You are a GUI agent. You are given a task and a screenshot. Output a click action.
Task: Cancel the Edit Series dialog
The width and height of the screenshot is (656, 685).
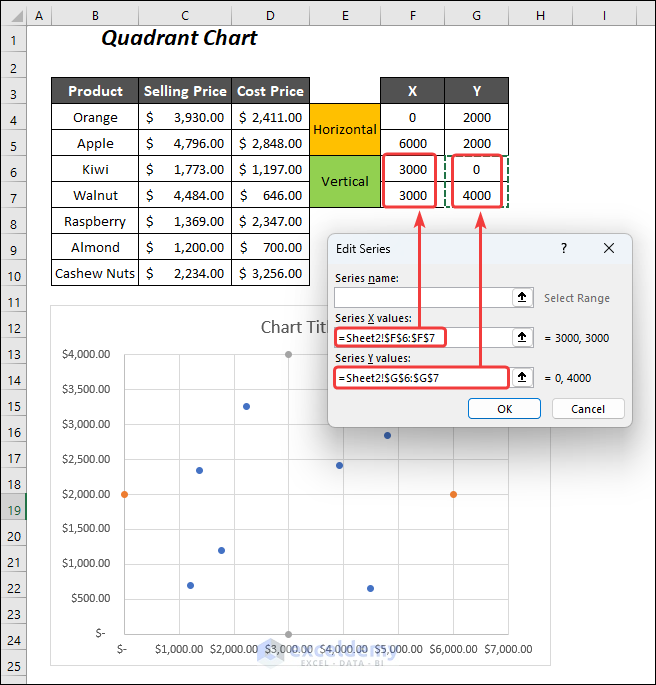pos(588,409)
